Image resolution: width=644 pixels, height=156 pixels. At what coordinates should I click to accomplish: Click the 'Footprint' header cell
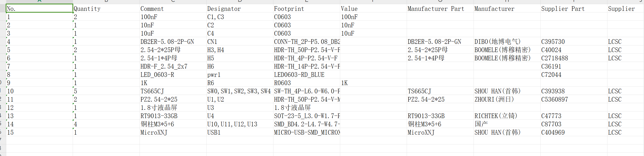(289, 9)
